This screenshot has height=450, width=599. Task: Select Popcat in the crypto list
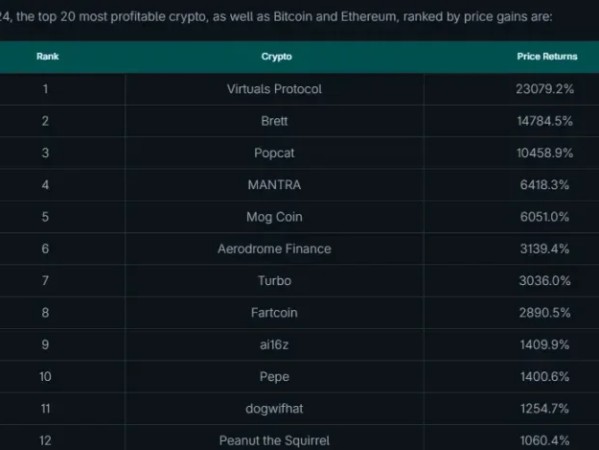click(274, 153)
